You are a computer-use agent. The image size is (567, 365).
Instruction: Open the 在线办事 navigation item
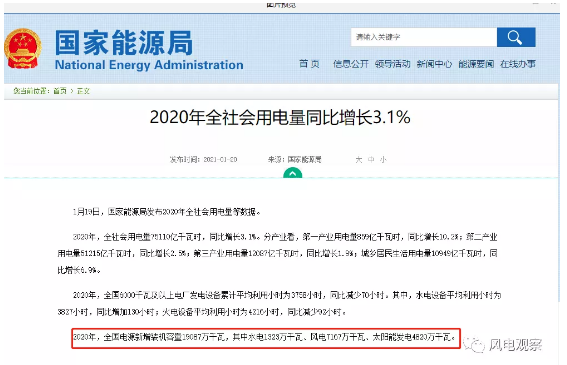[x=518, y=64]
